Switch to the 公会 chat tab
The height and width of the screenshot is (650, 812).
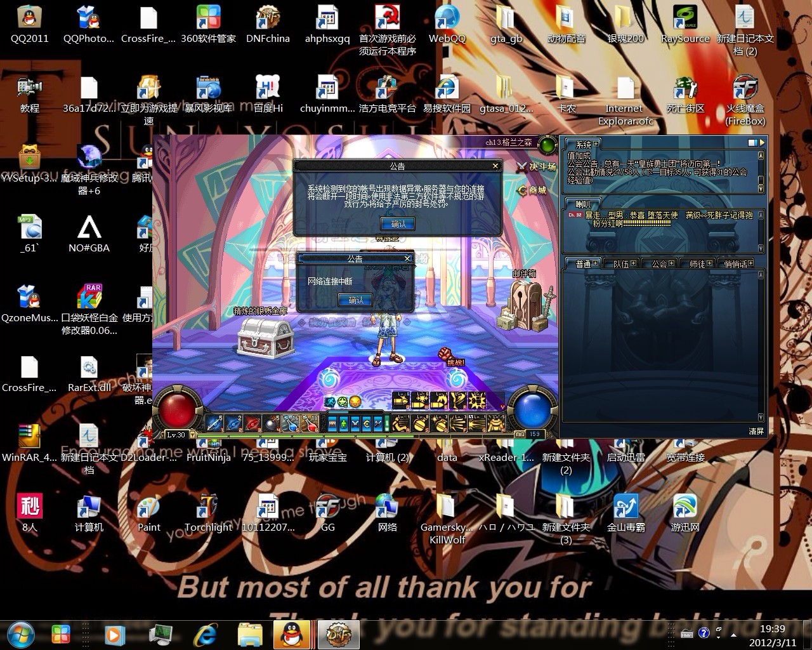659,263
